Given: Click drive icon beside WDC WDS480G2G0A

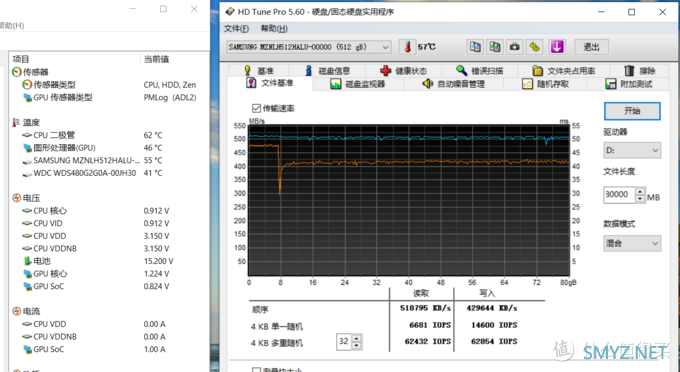Looking at the screenshot, I should 27,173.
